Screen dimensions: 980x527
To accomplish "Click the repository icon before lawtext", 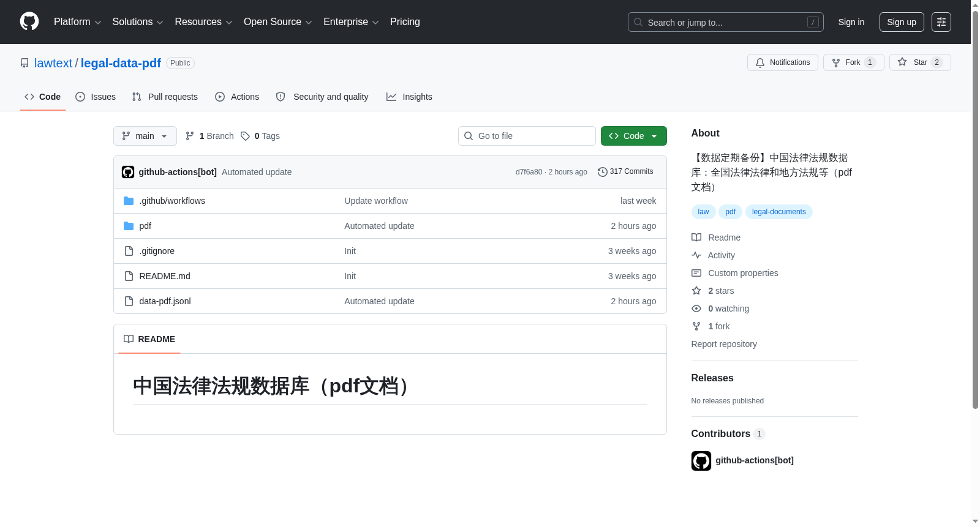I will [24, 63].
